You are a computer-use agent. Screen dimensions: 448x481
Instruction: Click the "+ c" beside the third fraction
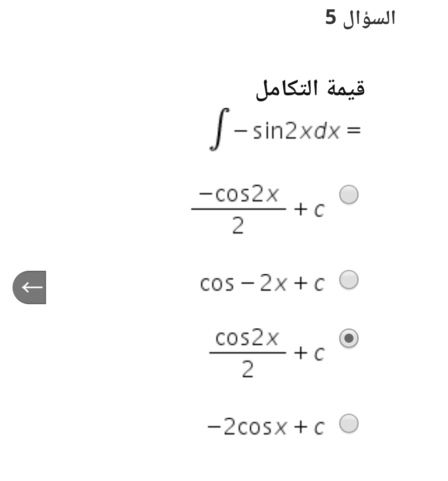309,353
